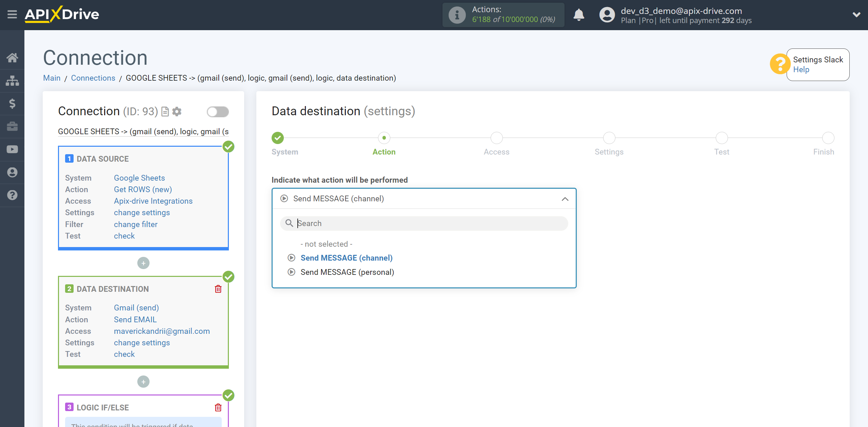The image size is (868, 427).
Task: Go to the Access step
Action: [496, 138]
